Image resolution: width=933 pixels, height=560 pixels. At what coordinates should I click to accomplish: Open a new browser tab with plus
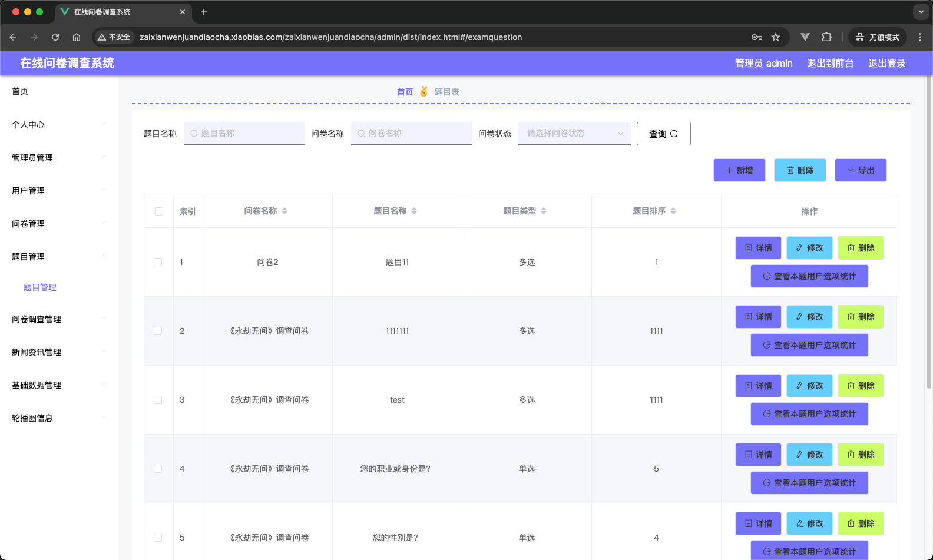pos(204,12)
